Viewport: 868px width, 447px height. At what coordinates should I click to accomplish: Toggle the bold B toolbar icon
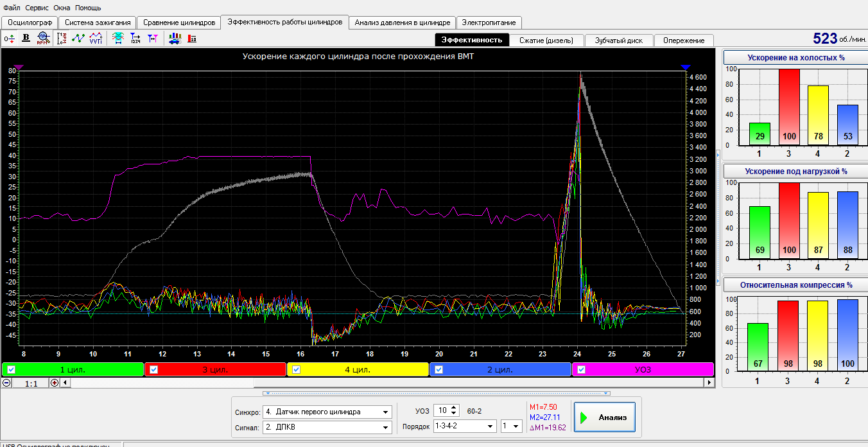(x=26, y=39)
